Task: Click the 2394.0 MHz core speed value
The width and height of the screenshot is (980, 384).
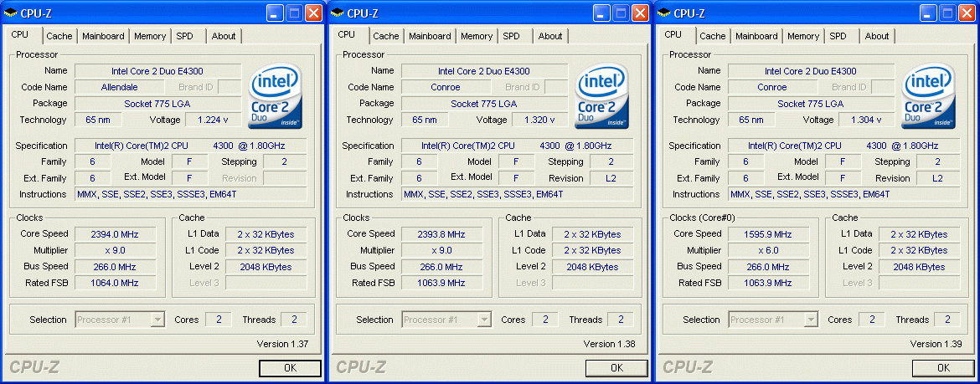Action: [x=115, y=235]
